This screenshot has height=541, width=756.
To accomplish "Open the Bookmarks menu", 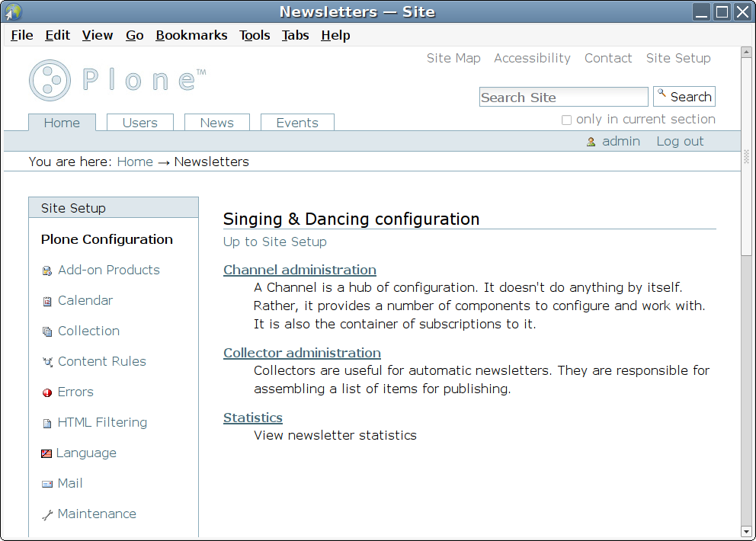I will 191,35.
